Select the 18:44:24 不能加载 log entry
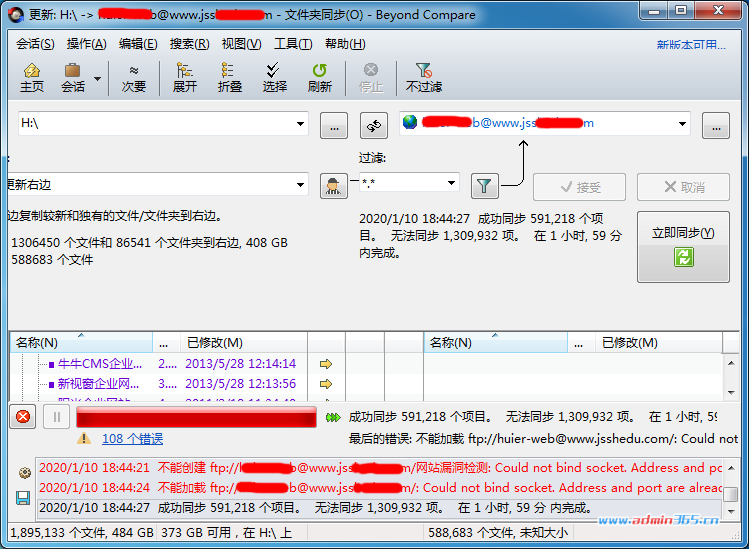Viewport: 750px width, 550px height. tap(380, 487)
